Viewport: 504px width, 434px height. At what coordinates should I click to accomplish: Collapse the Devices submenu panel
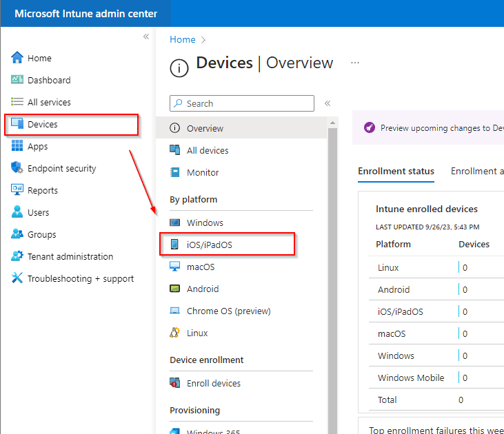coord(327,103)
